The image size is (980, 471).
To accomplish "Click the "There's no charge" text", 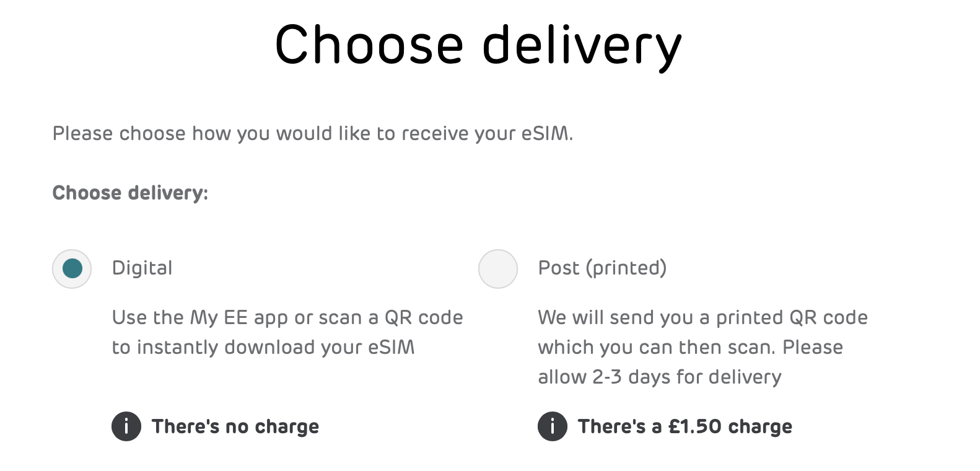I will click(235, 426).
